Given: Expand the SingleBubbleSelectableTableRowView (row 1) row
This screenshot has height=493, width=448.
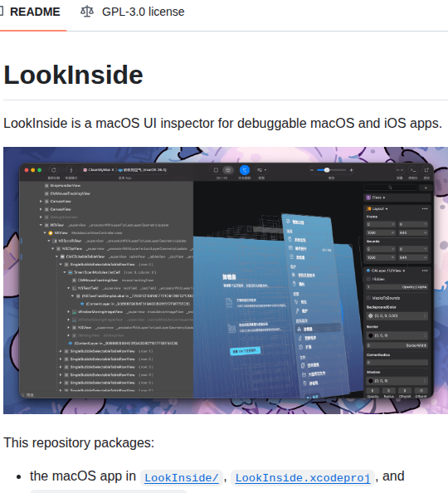Looking at the screenshot, I should click(61, 351).
